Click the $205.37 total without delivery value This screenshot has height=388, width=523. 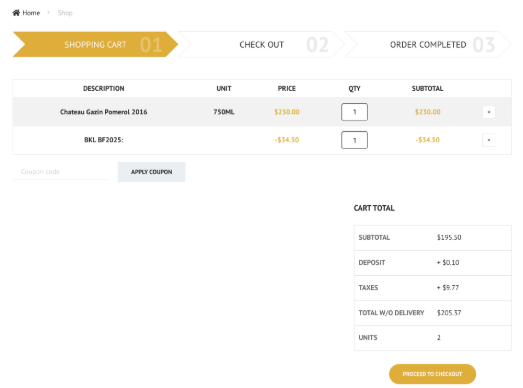449,313
